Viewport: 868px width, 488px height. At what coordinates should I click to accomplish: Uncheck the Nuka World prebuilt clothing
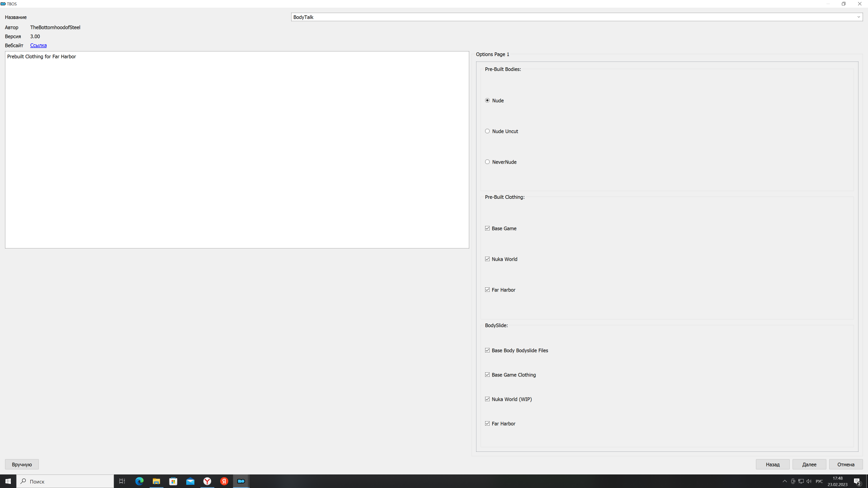tap(487, 259)
